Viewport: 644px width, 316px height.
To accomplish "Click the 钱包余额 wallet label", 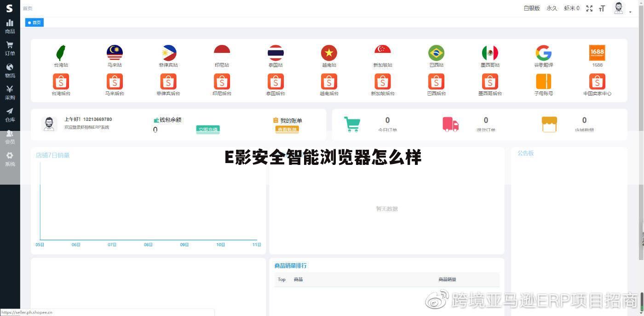I will [x=171, y=120].
